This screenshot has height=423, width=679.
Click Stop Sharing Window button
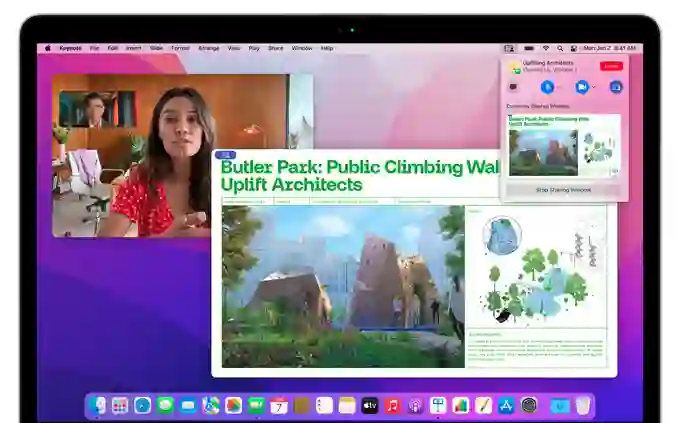[x=564, y=189]
